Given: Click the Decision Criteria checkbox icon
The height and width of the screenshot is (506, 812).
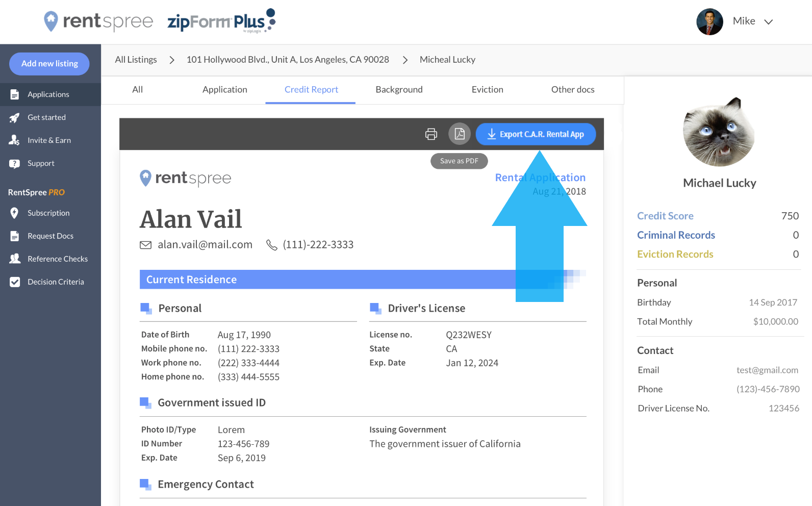Looking at the screenshot, I should point(15,282).
